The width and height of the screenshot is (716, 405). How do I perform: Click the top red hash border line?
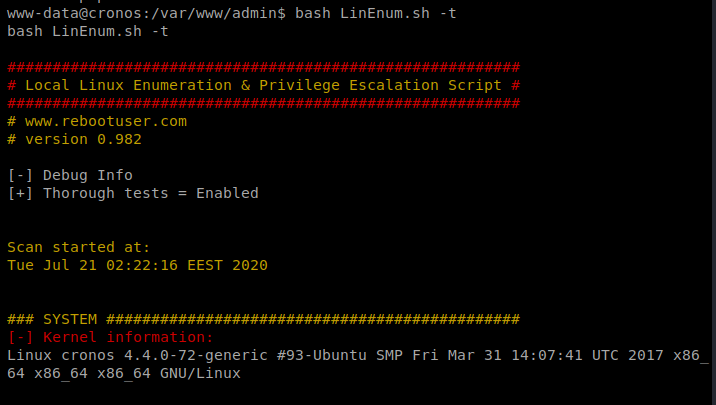pyautogui.click(x=263, y=68)
